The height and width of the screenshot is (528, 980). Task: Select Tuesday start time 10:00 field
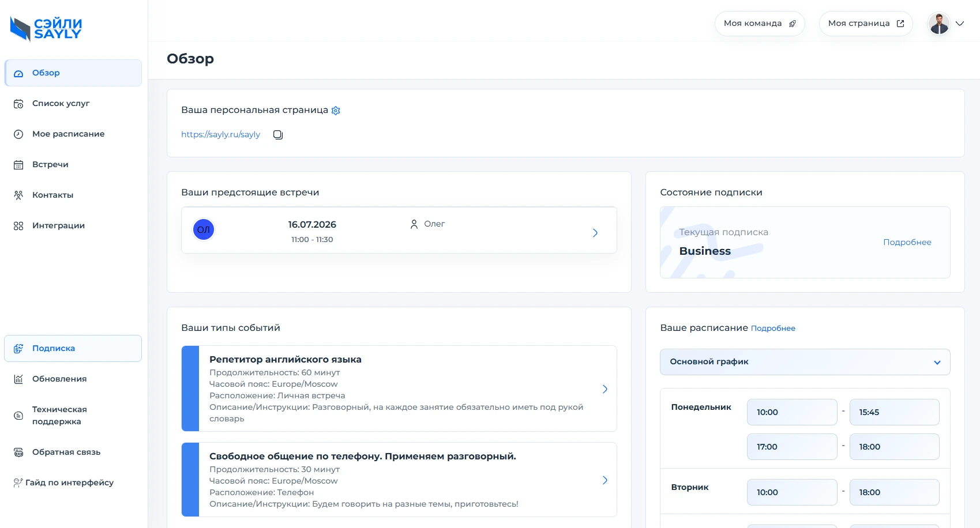click(792, 492)
